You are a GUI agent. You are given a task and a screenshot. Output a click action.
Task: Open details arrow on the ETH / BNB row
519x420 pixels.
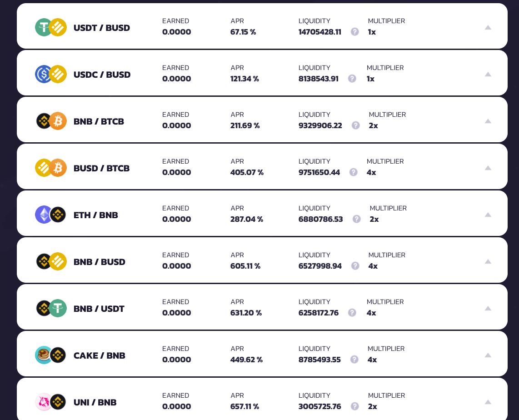pos(488,215)
